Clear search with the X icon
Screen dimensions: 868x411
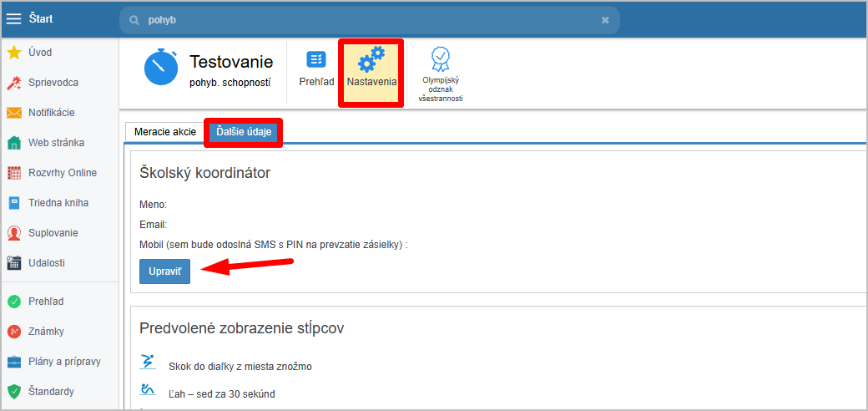pos(605,20)
